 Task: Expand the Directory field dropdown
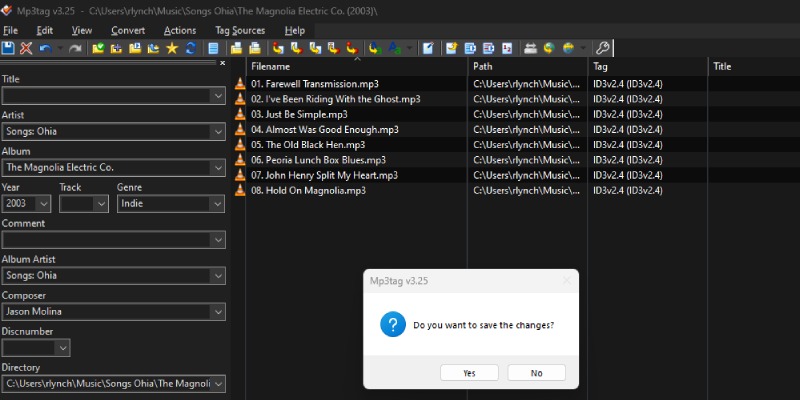point(218,384)
